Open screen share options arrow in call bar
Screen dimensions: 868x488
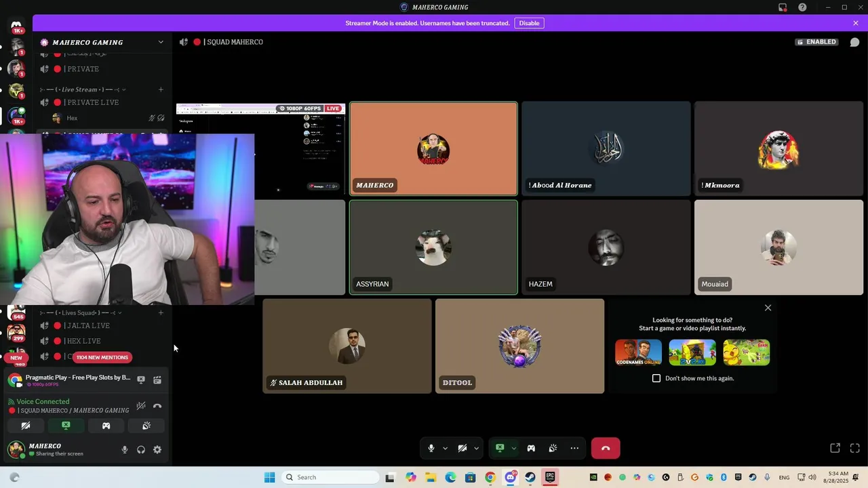513,448
